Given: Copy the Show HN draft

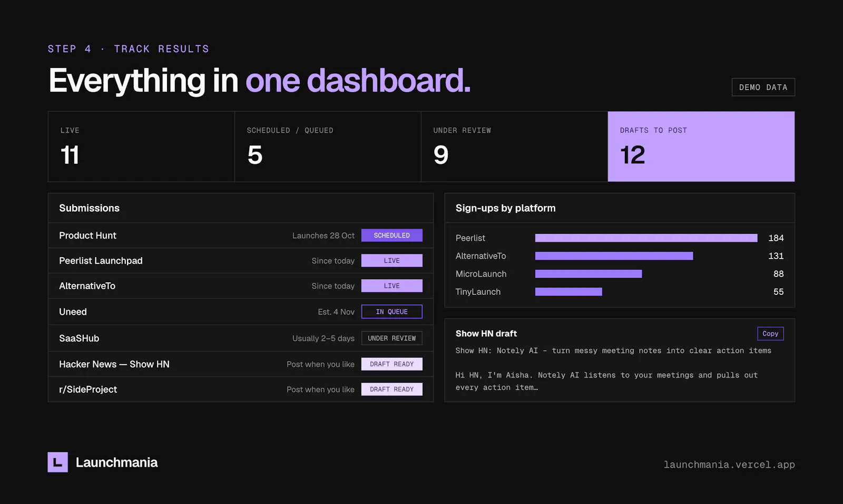Looking at the screenshot, I should (770, 333).
